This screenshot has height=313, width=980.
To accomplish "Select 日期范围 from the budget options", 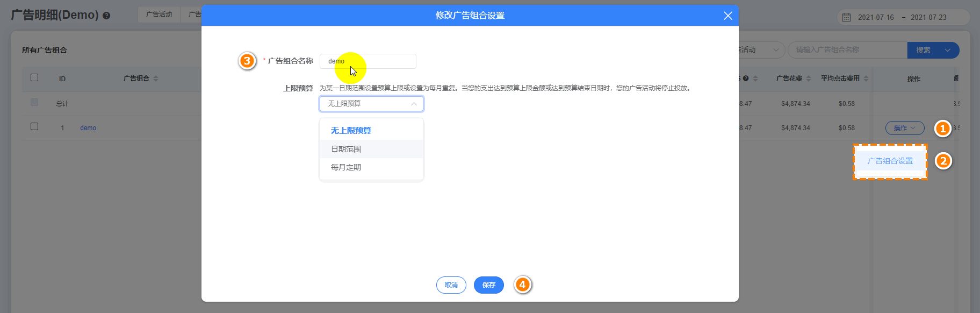I will 346,149.
